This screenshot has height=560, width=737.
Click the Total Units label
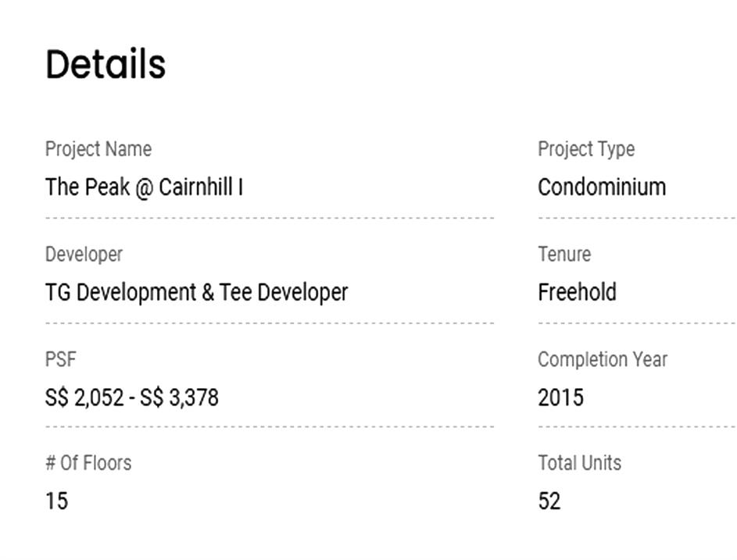click(579, 463)
